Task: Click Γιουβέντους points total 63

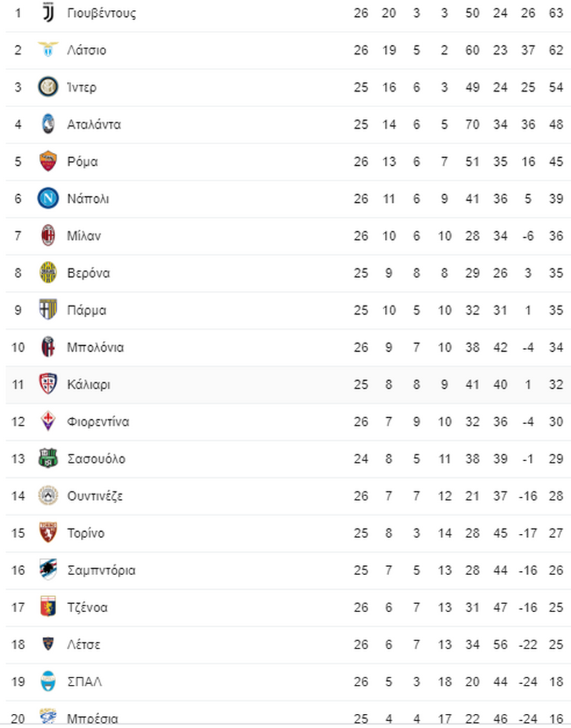Action: [x=555, y=13]
